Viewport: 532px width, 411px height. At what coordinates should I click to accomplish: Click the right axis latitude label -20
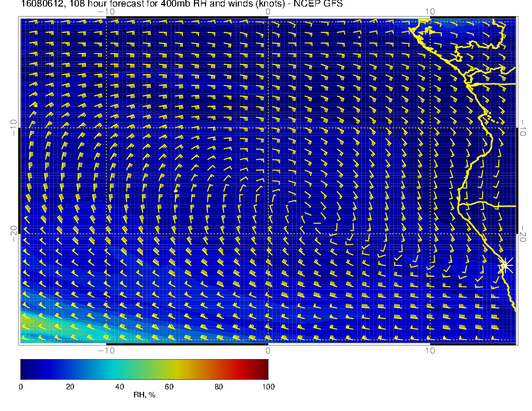tap(522, 234)
